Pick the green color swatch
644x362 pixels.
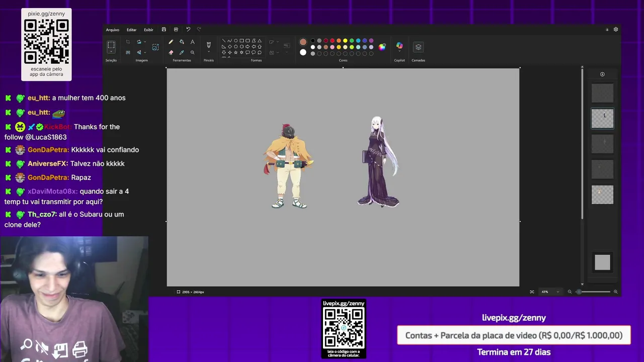(x=352, y=41)
